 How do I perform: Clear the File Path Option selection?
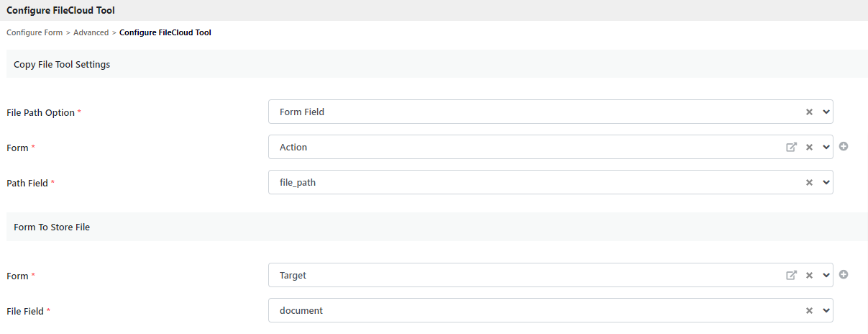point(809,112)
